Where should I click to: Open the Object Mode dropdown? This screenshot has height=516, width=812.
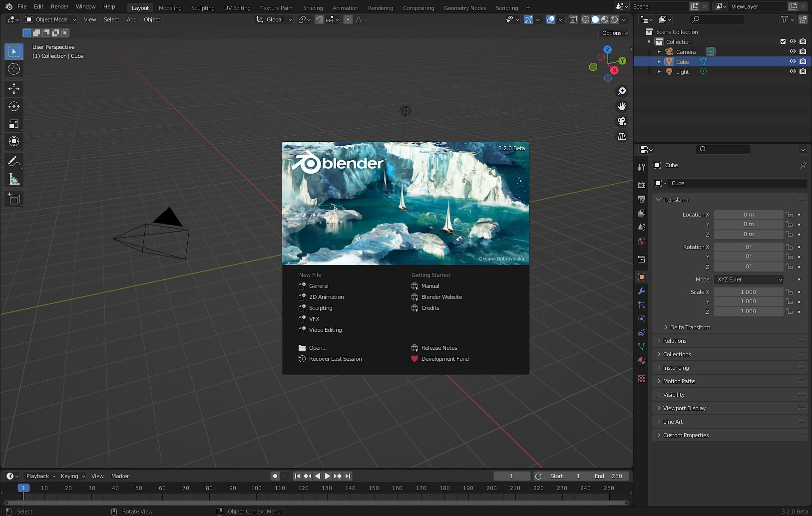(50, 19)
